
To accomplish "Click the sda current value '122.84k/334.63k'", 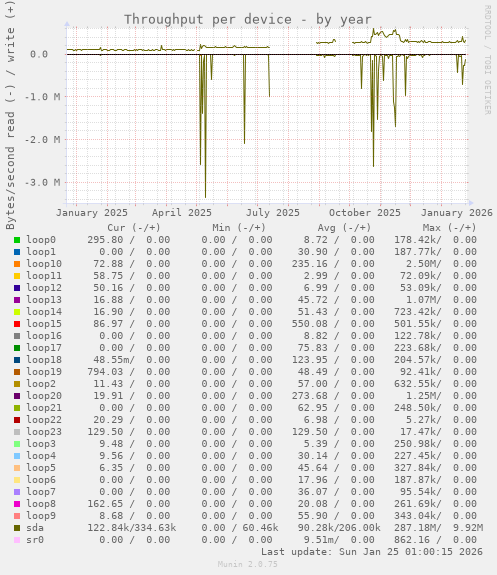I will click(132, 528).
